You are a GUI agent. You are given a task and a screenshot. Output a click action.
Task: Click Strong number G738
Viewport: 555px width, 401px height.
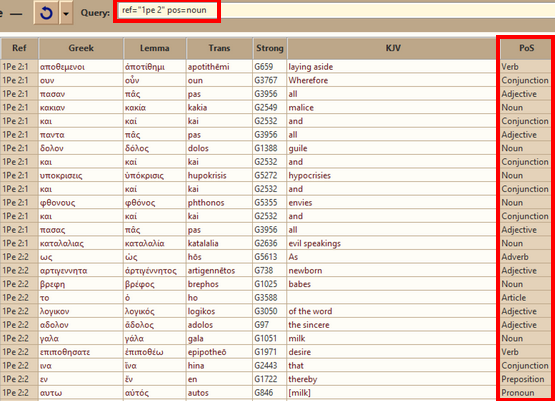263,271
